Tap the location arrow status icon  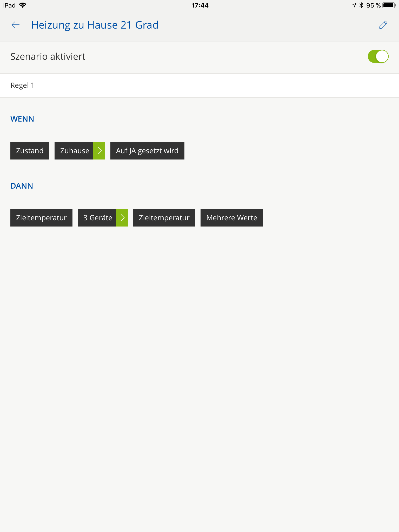tap(354, 5)
